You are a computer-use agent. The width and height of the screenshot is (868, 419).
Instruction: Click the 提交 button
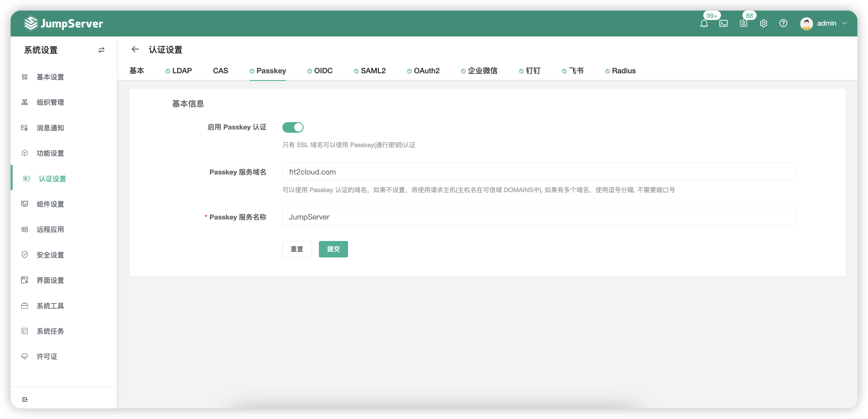tap(333, 249)
